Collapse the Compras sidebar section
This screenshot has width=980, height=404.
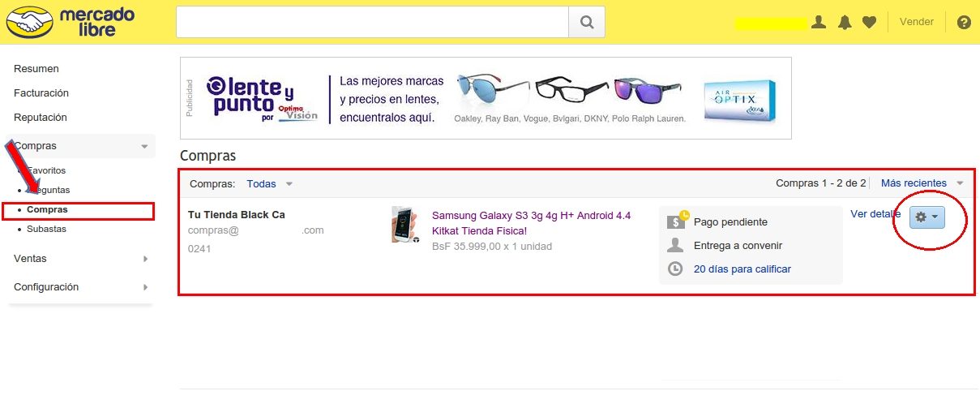(81, 146)
